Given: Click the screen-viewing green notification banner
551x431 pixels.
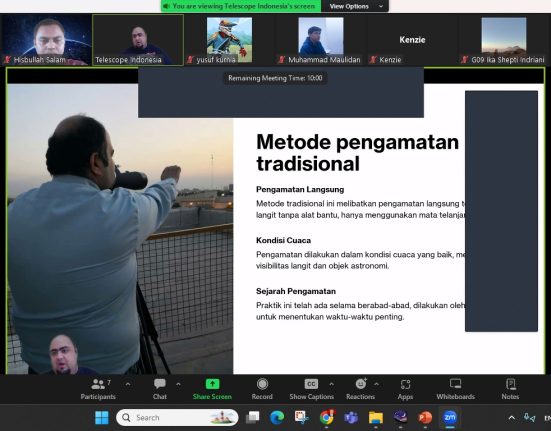Looking at the screenshot, I should pyautogui.click(x=241, y=6).
